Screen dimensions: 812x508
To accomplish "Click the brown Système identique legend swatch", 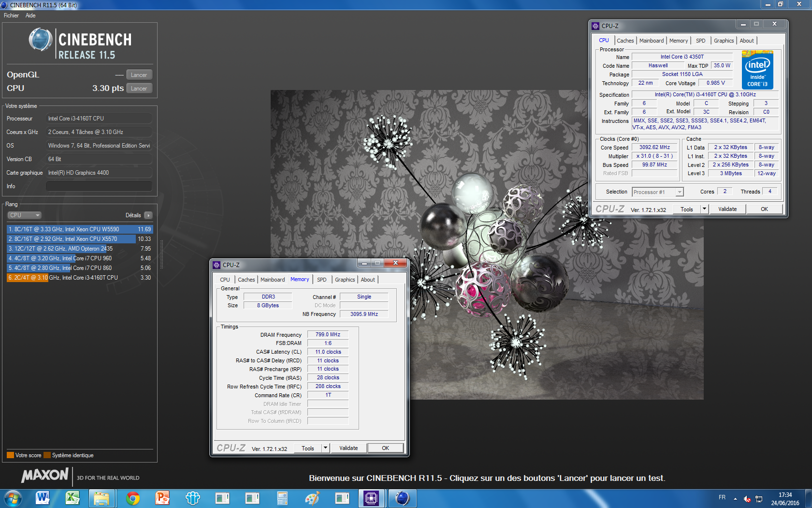I will (47, 455).
